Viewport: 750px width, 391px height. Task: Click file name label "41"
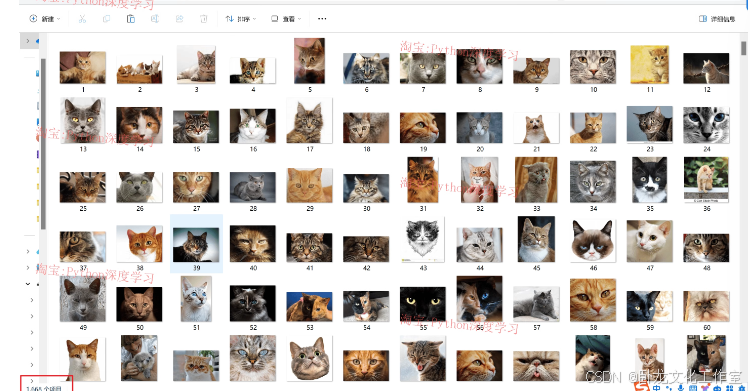[x=309, y=268]
